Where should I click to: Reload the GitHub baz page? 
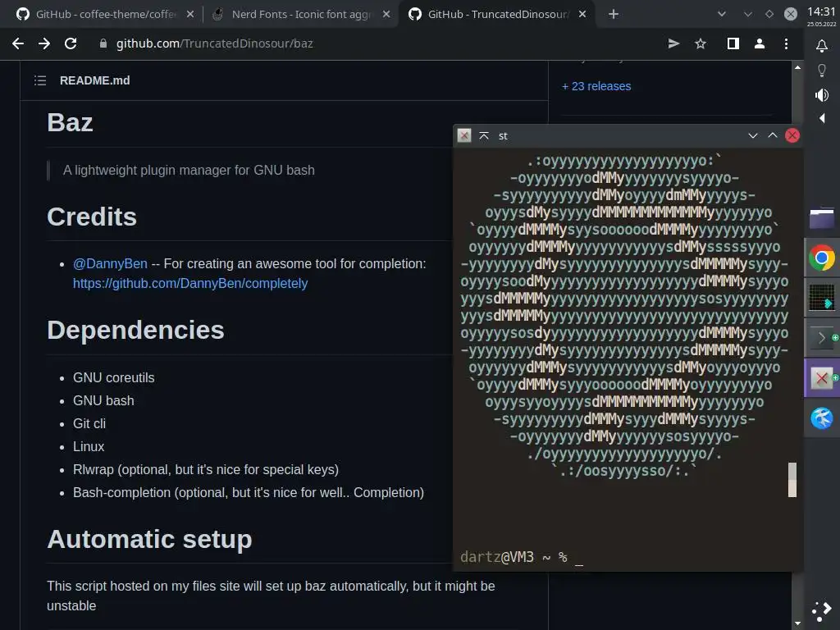pyautogui.click(x=71, y=44)
